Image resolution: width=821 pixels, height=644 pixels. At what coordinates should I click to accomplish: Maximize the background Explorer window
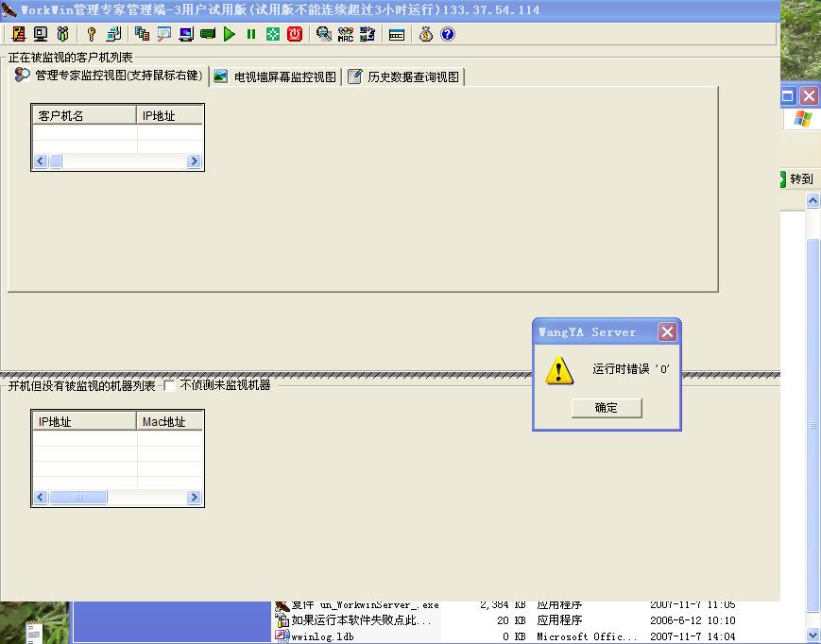788,95
